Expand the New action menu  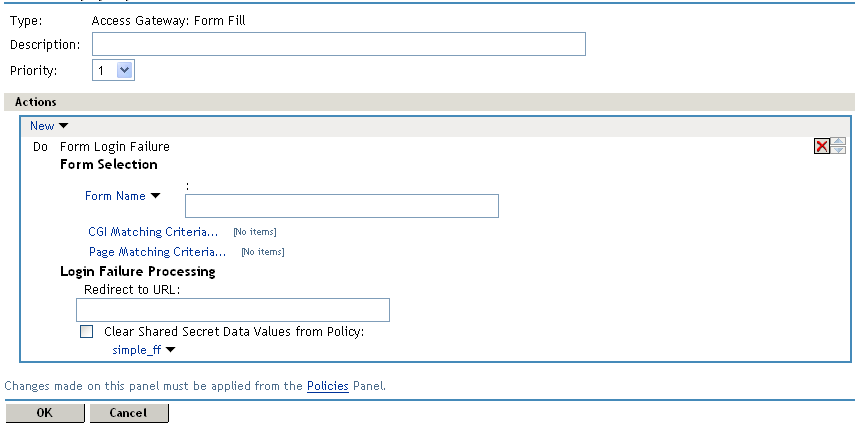(48, 126)
